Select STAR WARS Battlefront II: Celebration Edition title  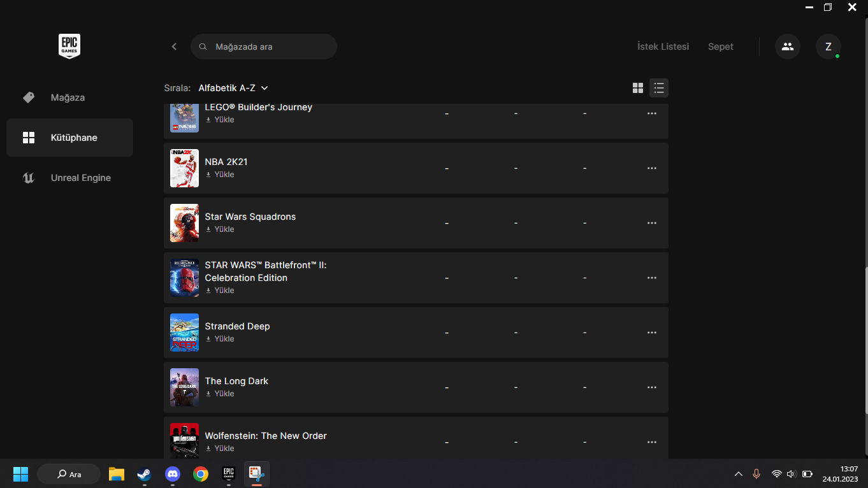[x=266, y=271]
